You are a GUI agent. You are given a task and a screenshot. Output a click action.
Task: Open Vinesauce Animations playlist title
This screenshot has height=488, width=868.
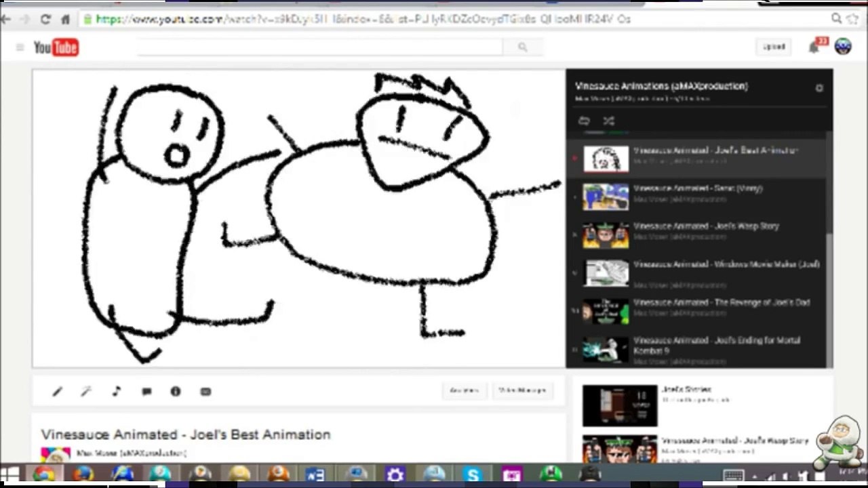tap(661, 86)
